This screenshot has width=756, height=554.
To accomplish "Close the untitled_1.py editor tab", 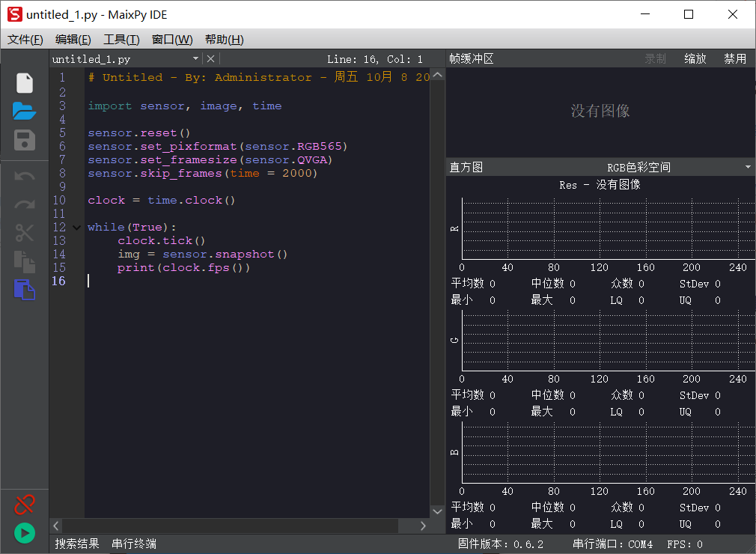I will 212,58.
